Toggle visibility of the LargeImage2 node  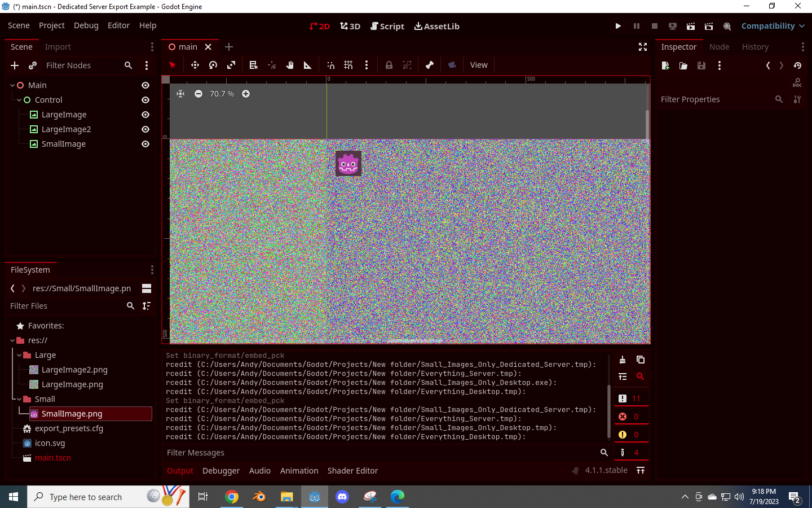(145, 129)
